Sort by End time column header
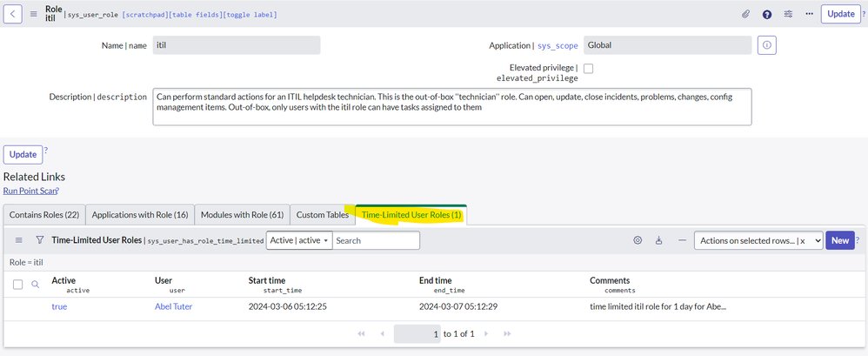The height and width of the screenshot is (356, 868). tap(435, 280)
